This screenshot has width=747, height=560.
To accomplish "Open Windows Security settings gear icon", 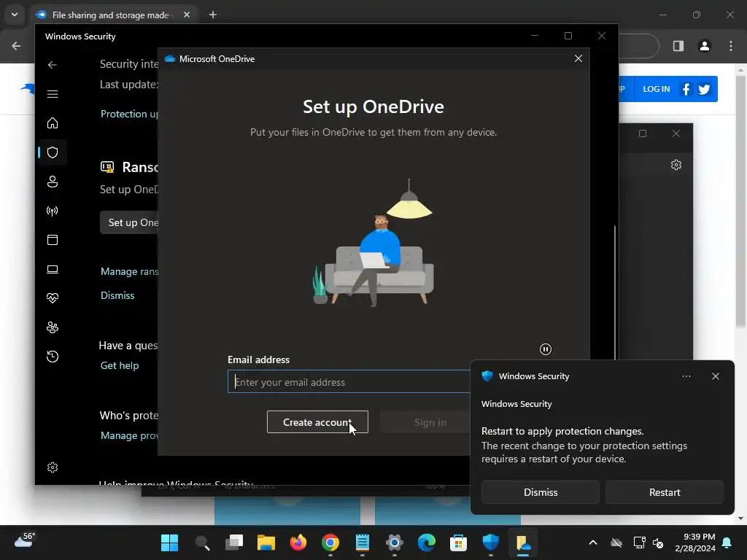I will tap(53, 467).
